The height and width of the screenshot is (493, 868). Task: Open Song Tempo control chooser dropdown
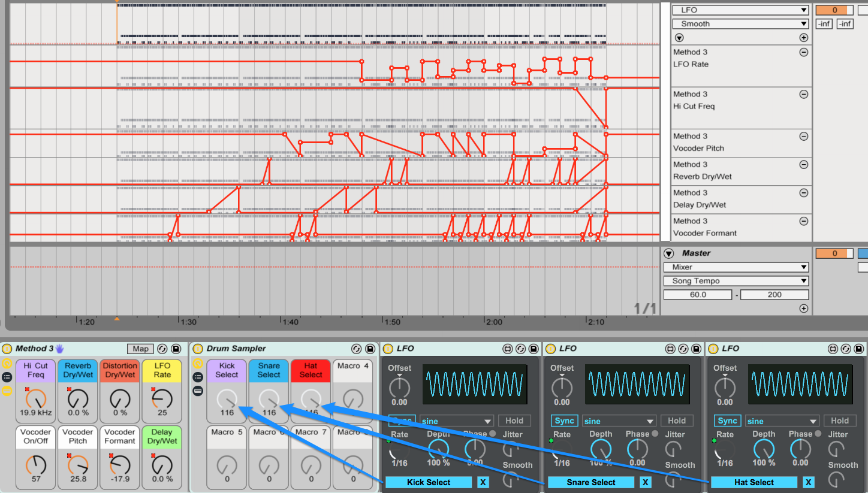point(736,281)
